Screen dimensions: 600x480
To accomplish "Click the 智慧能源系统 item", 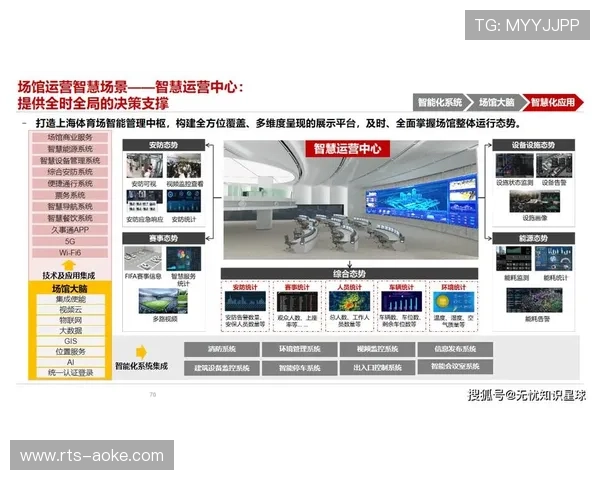I will [70, 149].
